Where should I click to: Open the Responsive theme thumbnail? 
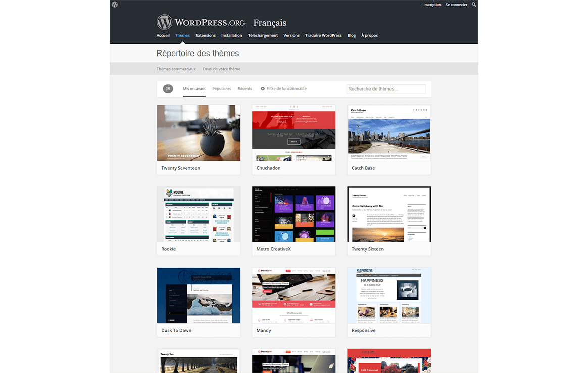click(389, 295)
